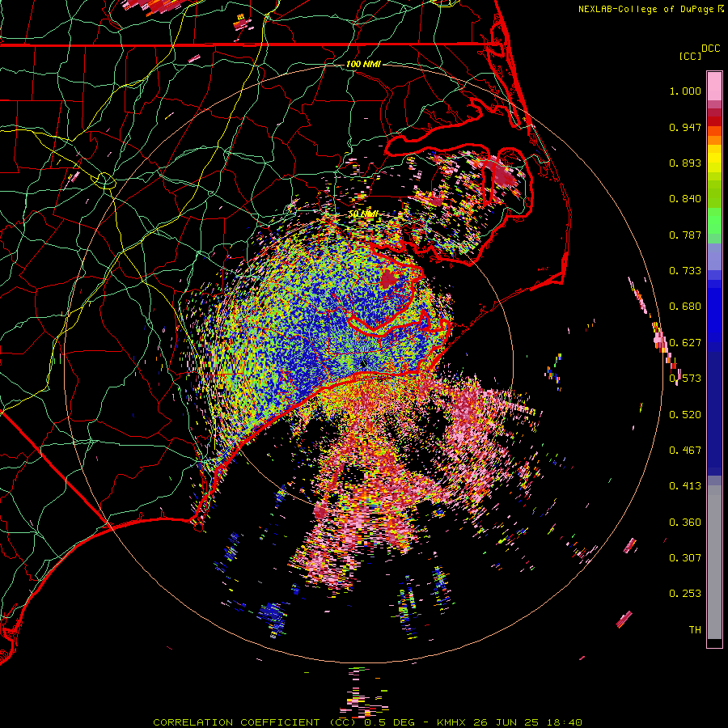This screenshot has width=728, height=728.
Task: Click the DCC product label
Action: [710, 49]
